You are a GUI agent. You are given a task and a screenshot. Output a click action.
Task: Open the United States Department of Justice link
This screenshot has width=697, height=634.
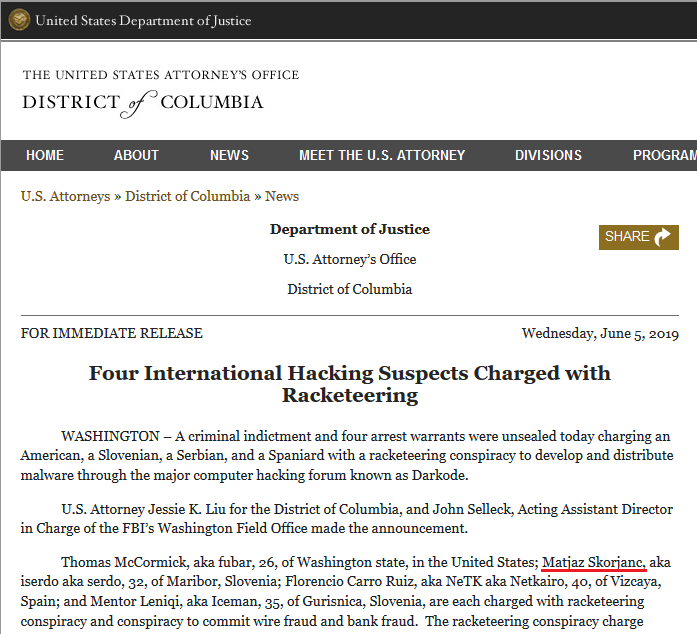(x=143, y=21)
